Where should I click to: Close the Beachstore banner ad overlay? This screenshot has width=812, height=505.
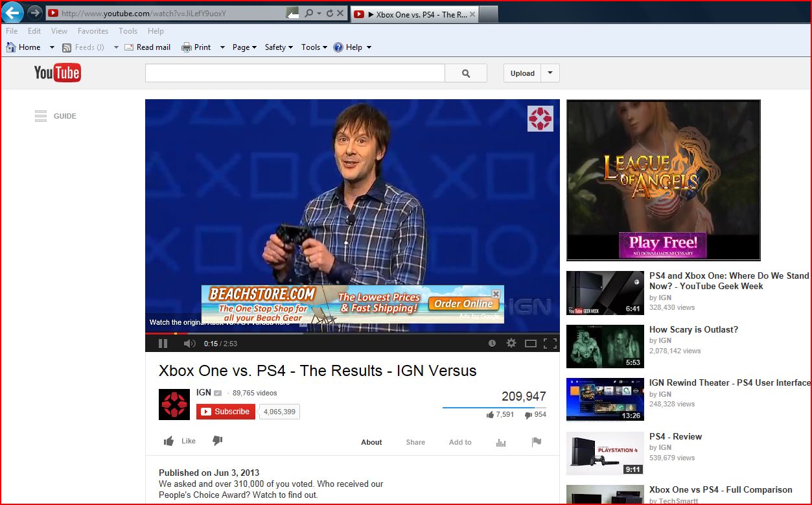[496, 294]
